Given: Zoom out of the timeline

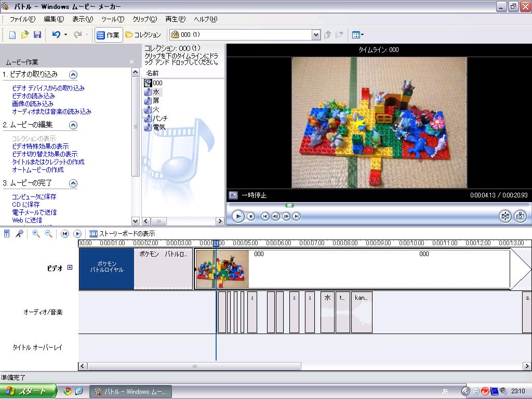Looking at the screenshot, I should (48, 233).
